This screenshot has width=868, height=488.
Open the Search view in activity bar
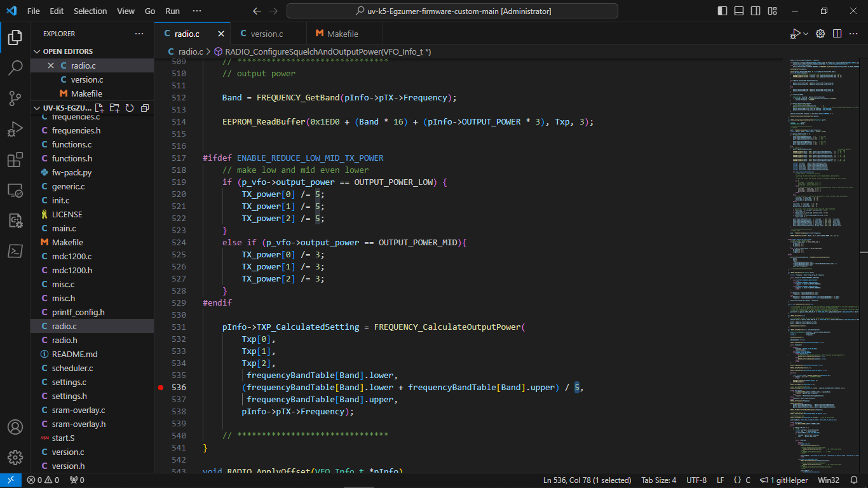pyautogui.click(x=15, y=68)
